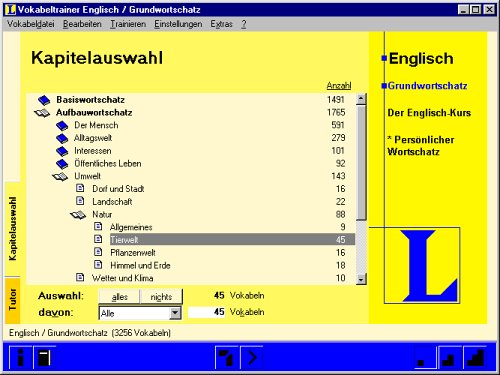The width and height of the screenshot is (500, 375).
Task: Select the highlighted Tierwelt chapter
Action: (x=232, y=240)
